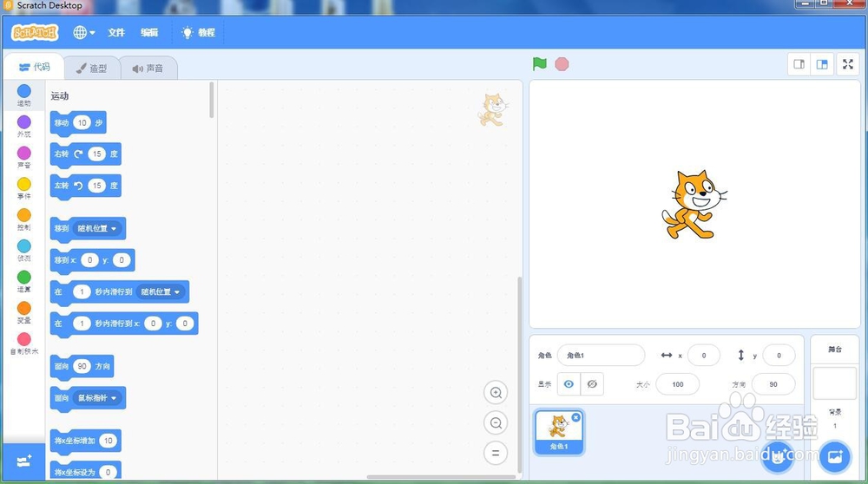Click the 15 value in 右转 block
This screenshot has width=868, height=484.
(x=97, y=154)
